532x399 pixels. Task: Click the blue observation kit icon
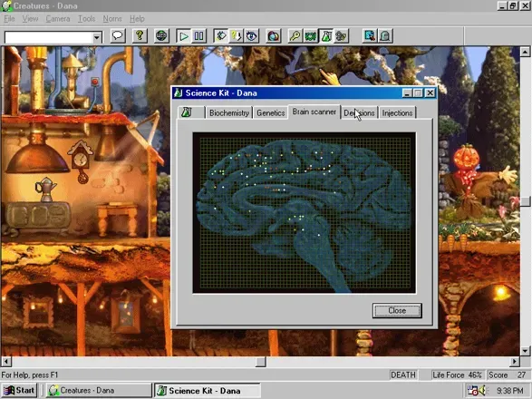pos(370,35)
